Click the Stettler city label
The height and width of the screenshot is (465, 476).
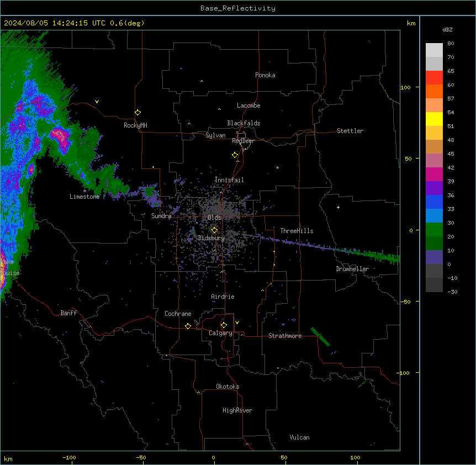350,131
